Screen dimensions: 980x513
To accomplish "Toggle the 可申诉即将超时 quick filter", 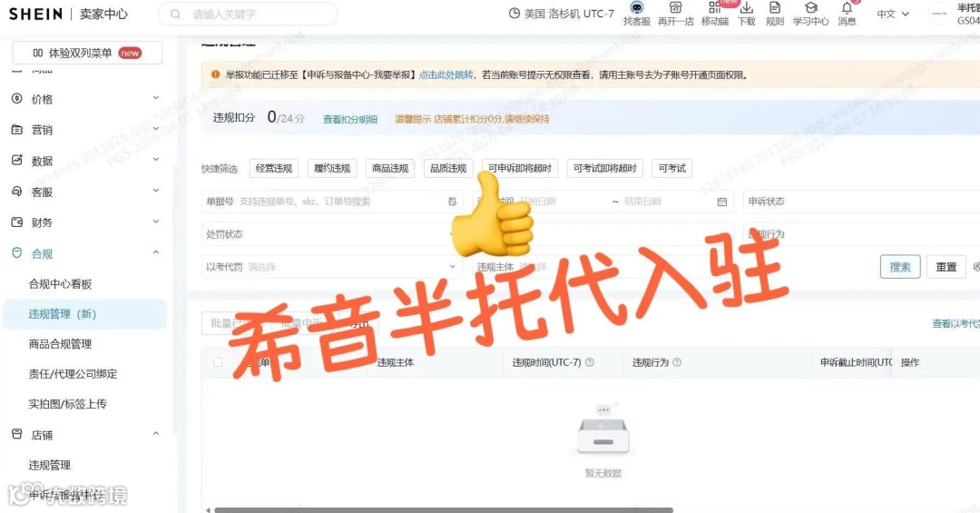I will (x=520, y=168).
